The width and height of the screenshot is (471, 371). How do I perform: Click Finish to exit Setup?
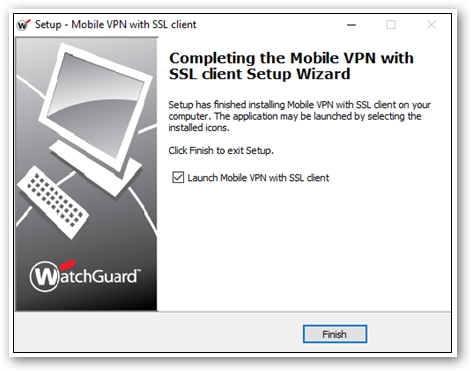coord(335,334)
